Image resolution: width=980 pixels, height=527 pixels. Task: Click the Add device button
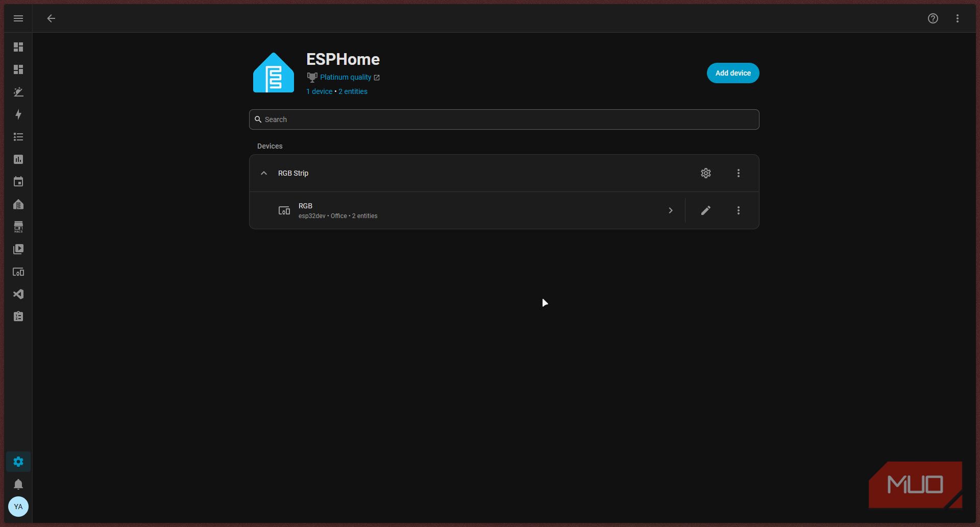point(733,73)
